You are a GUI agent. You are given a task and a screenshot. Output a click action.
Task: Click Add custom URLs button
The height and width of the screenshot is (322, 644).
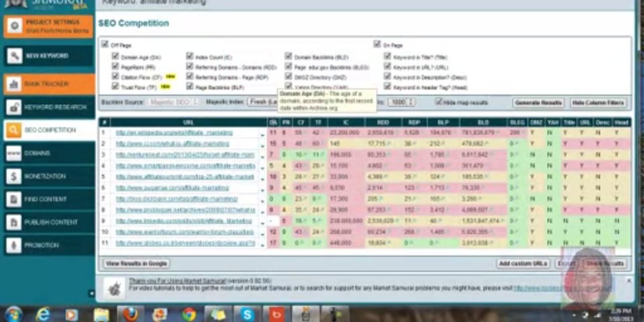(x=523, y=263)
